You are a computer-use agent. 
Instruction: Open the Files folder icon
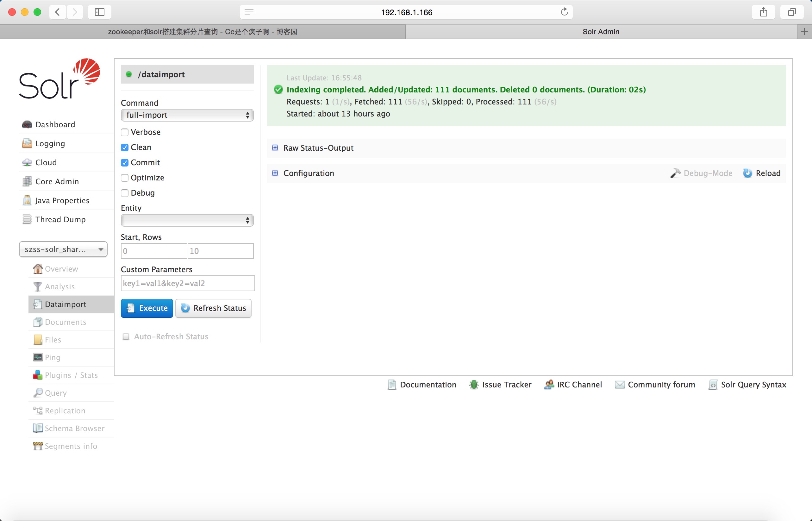point(38,340)
